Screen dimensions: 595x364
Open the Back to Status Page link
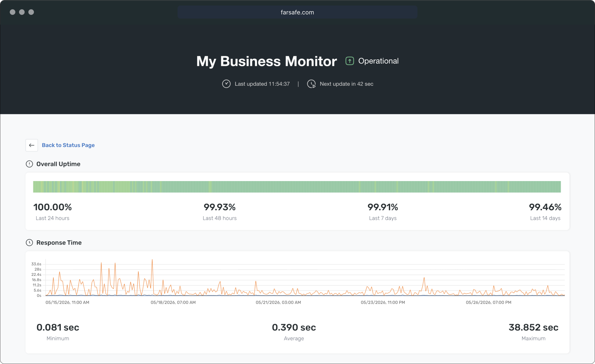(x=68, y=145)
